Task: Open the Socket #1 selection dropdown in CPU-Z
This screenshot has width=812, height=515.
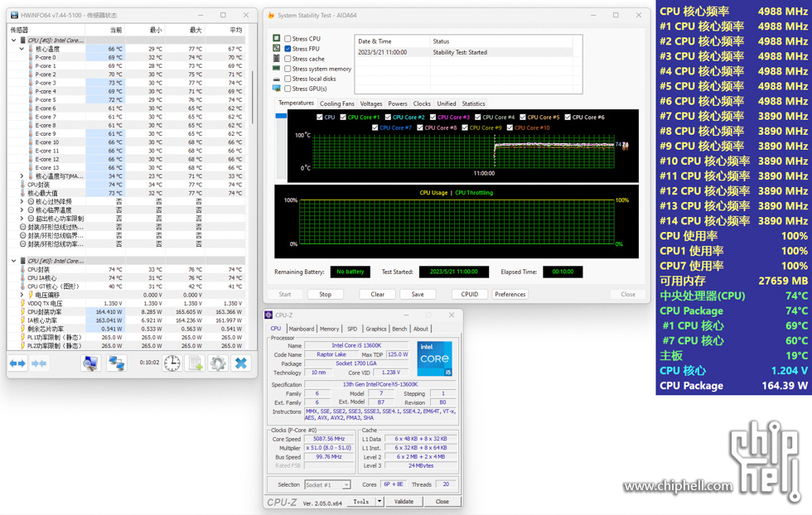Action: [x=327, y=485]
